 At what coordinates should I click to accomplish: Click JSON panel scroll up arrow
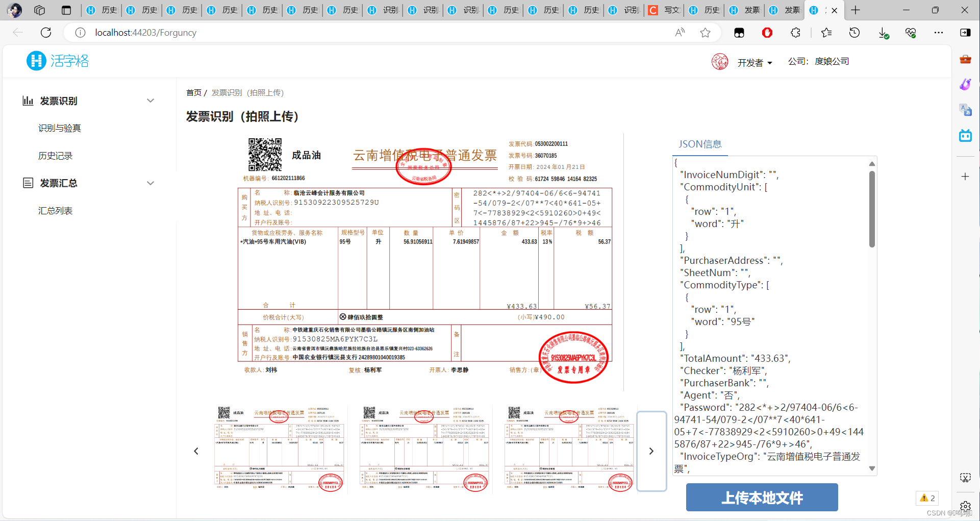tap(872, 164)
